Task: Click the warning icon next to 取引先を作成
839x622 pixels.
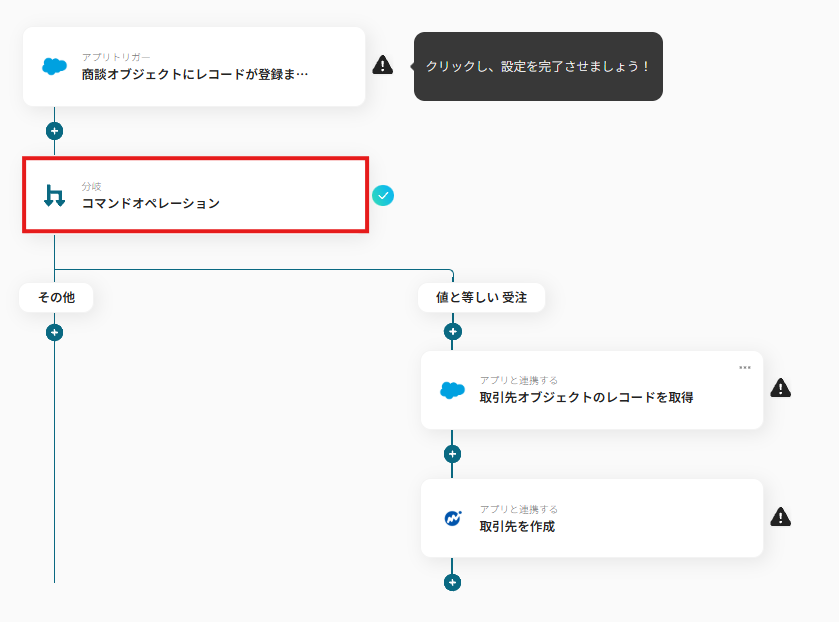Action: pyautogui.click(x=780, y=518)
